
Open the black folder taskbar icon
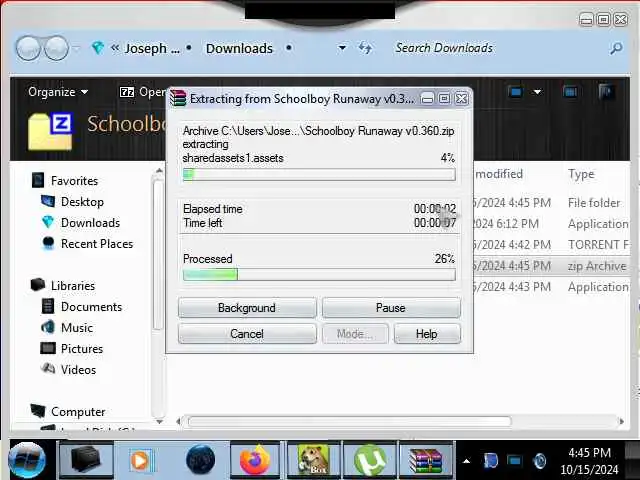(x=86, y=460)
